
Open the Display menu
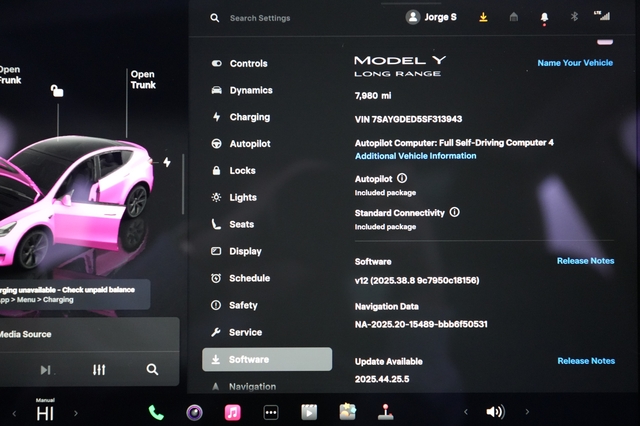236,251
